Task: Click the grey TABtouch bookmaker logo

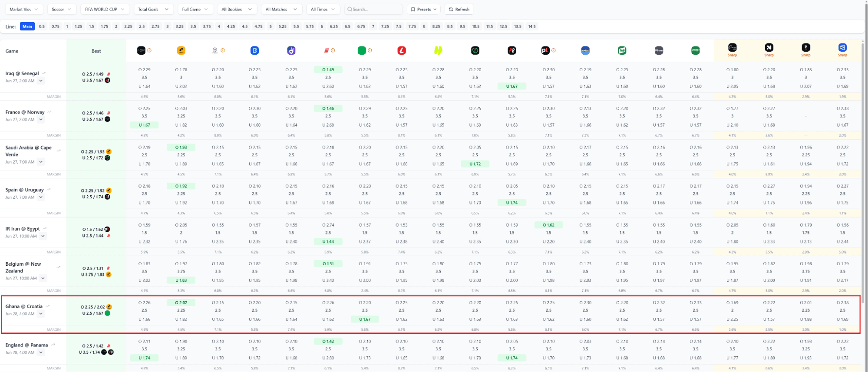Action: point(659,51)
